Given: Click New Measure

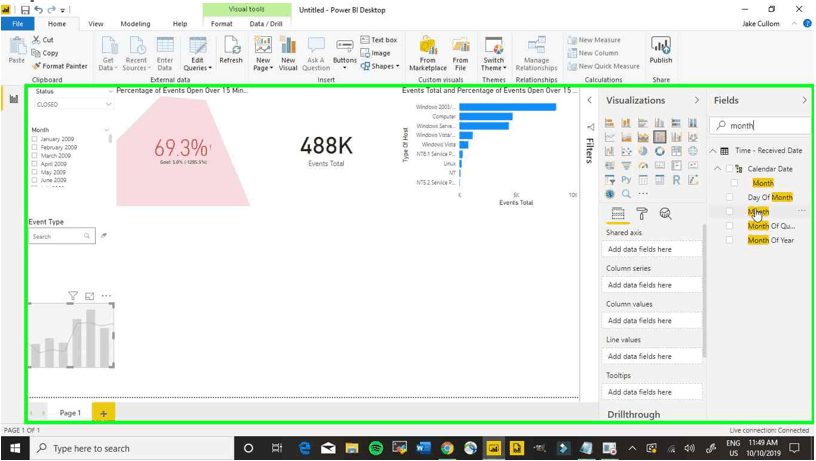Looking at the screenshot, I should tap(594, 40).
